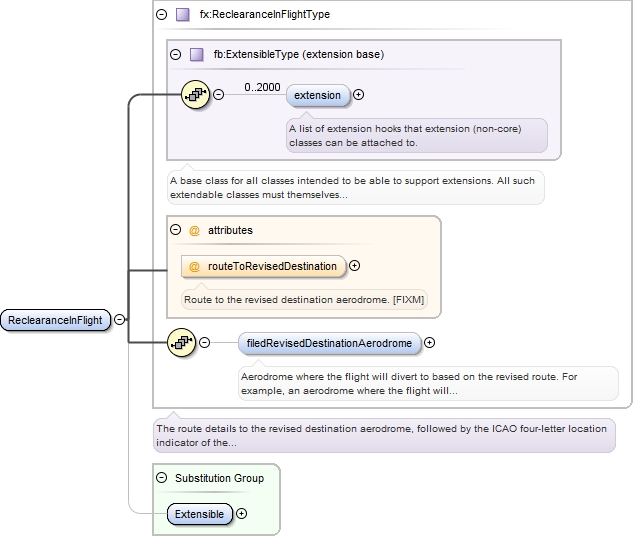Screen dimensions: 634x537
Task: Click the @ icon inside routeToRevisedDestination
Action: click(x=194, y=267)
